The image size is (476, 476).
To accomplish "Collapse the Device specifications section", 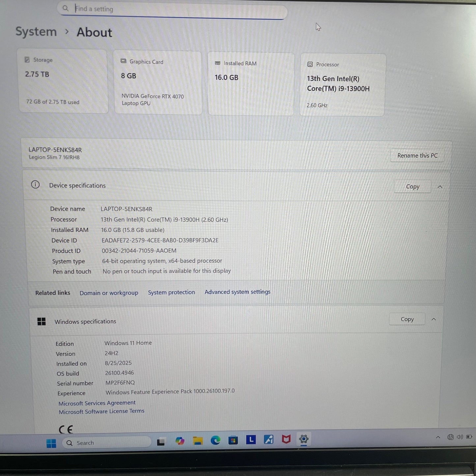I will [x=440, y=187].
